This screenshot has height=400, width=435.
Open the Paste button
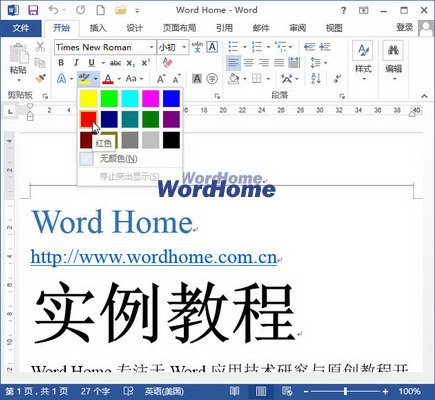click(x=18, y=63)
